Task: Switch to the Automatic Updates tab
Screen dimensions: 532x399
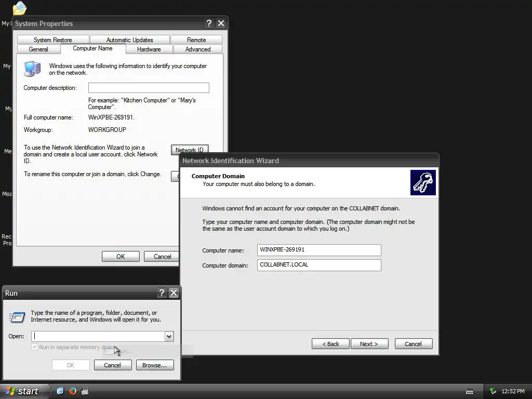Action: 129,39
